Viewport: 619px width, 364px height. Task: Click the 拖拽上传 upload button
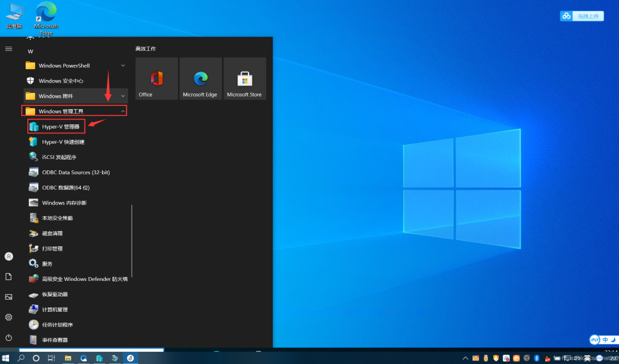click(581, 16)
